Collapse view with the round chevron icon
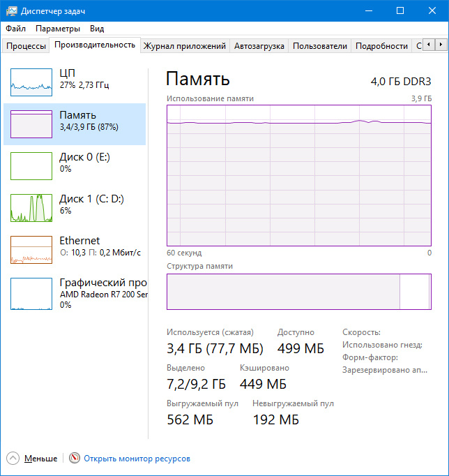Screen dimensions: 449x476 pyautogui.click(x=13, y=459)
